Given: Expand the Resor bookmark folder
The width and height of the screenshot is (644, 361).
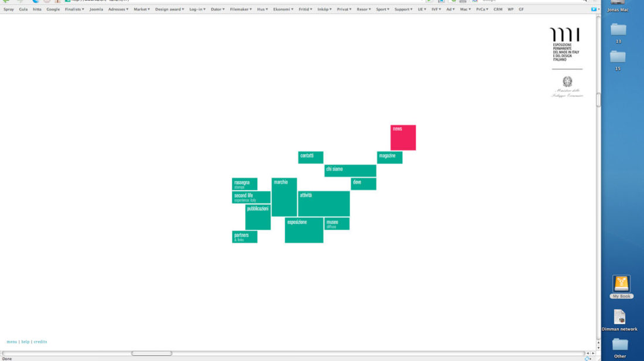Looking at the screenshot, I should (364, 9).
